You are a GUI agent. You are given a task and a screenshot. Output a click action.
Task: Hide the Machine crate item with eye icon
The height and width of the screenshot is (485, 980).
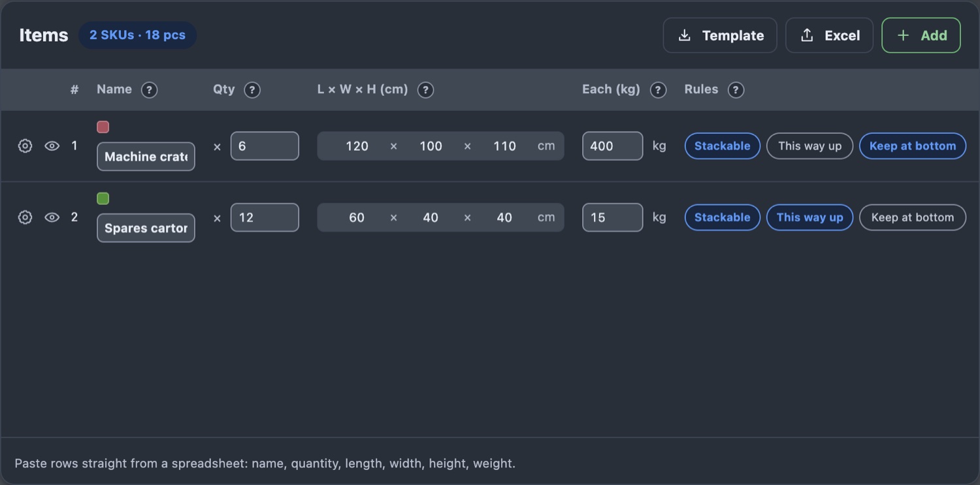(52, 146)
